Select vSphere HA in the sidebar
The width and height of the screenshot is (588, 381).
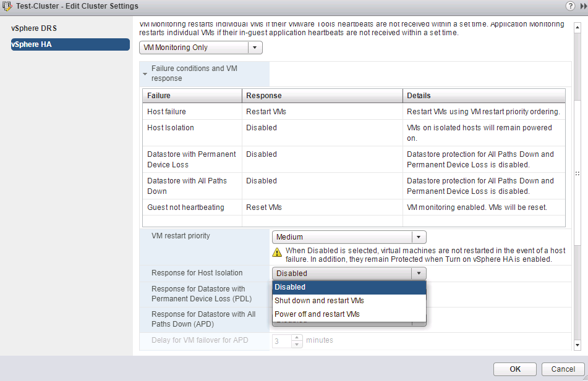pyautogui.click(x=70, y=44)
